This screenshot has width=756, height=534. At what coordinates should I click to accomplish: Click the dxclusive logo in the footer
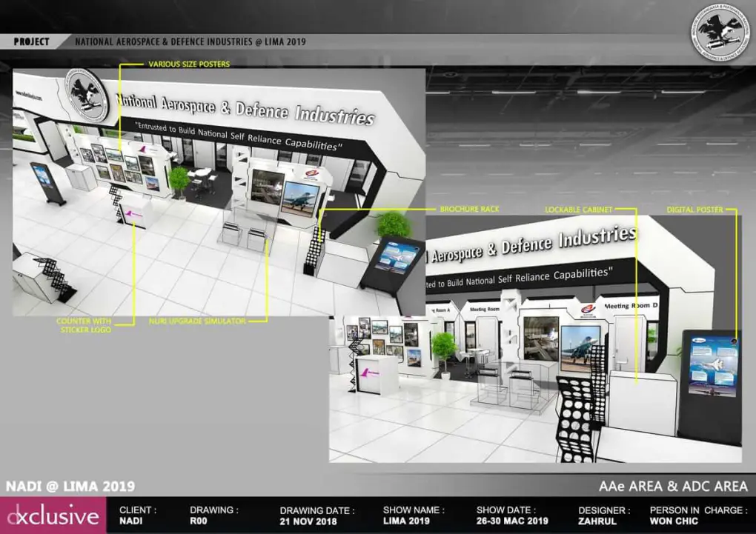click(x=52, y=516)
